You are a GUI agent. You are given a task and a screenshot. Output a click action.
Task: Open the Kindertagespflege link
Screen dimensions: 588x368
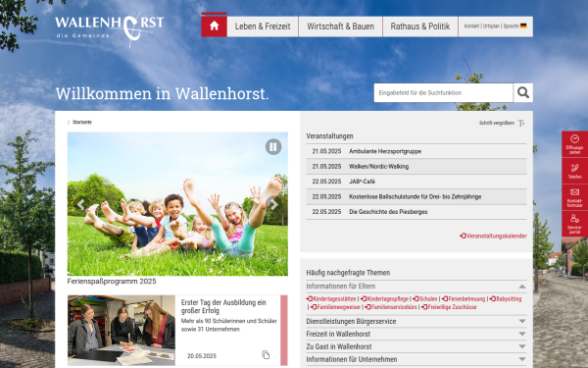point(384,299)
